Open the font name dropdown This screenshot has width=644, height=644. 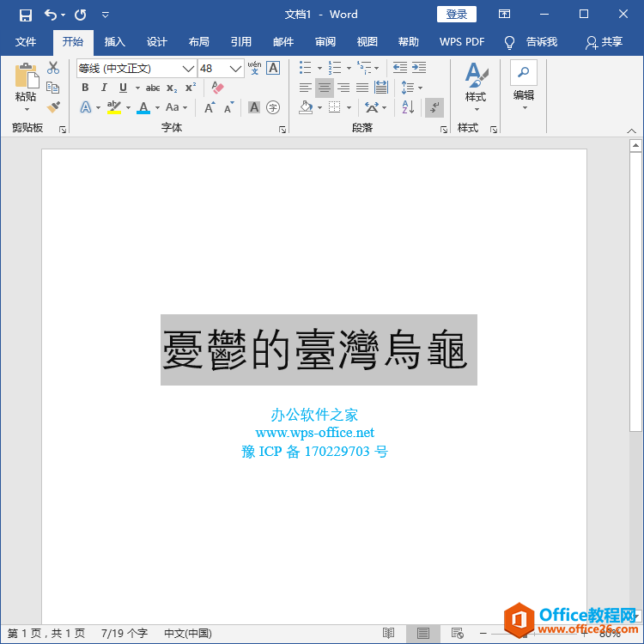pyautogui.click(x=188, y=69)
